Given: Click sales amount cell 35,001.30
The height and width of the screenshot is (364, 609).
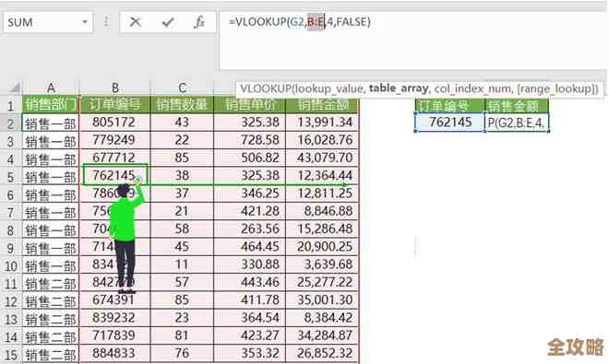Looking at the screenshot, I should click(x=322, y=300).
